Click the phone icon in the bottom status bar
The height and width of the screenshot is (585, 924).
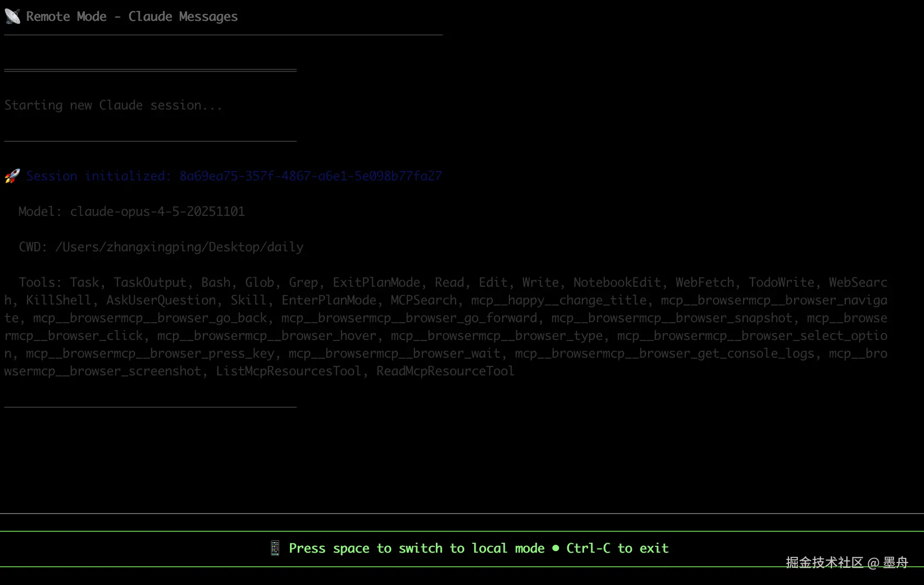[x=275, y=549]
